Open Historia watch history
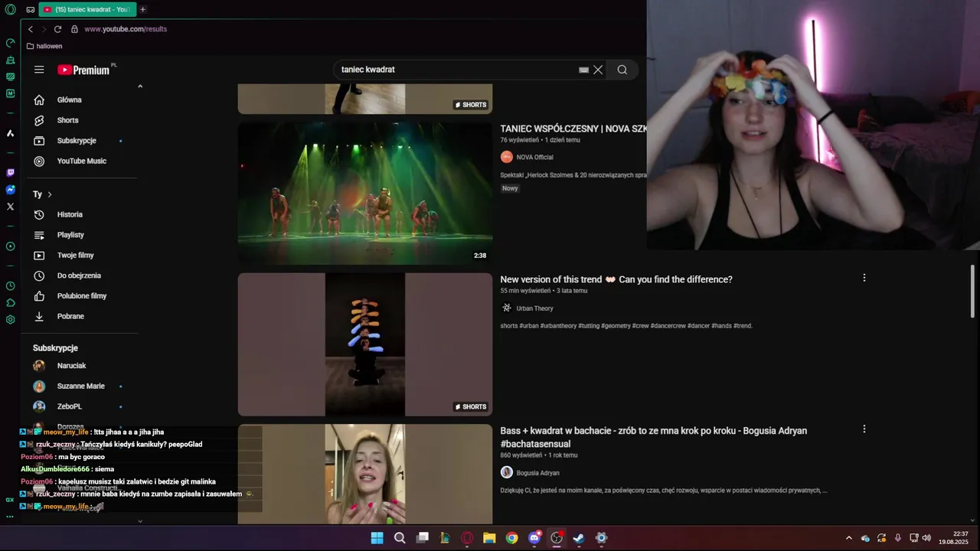 70,214
